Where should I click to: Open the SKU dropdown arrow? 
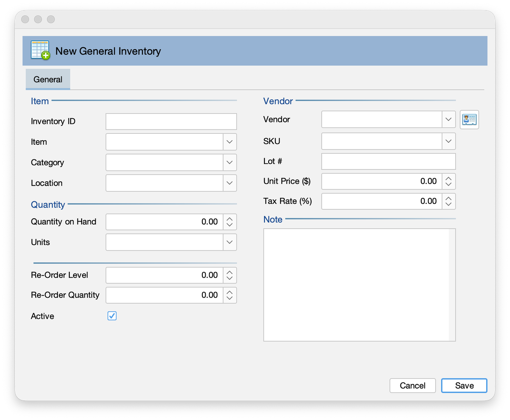point(449,141)
